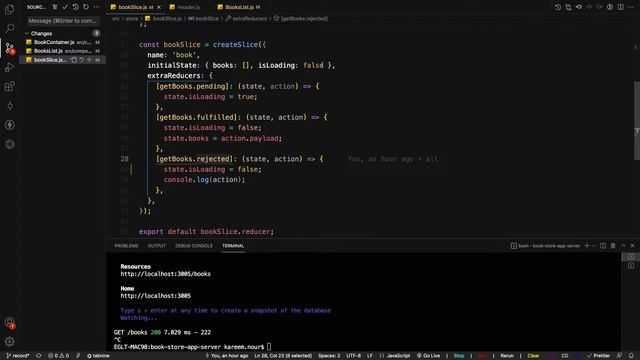Open the Extensions view
The width and height of the screenshot is (640, 360).
point(9,87)
